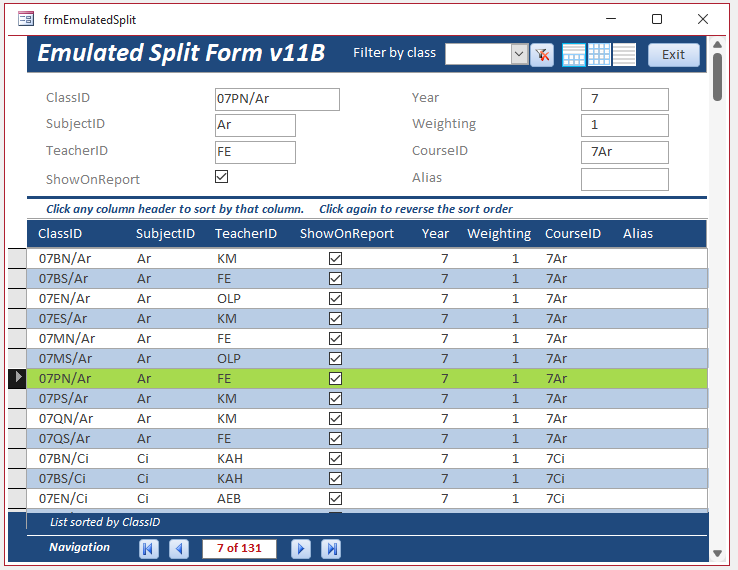Go to the first record
The height and width of the screenshot is (570, 738).
click(x=148, y=548)
